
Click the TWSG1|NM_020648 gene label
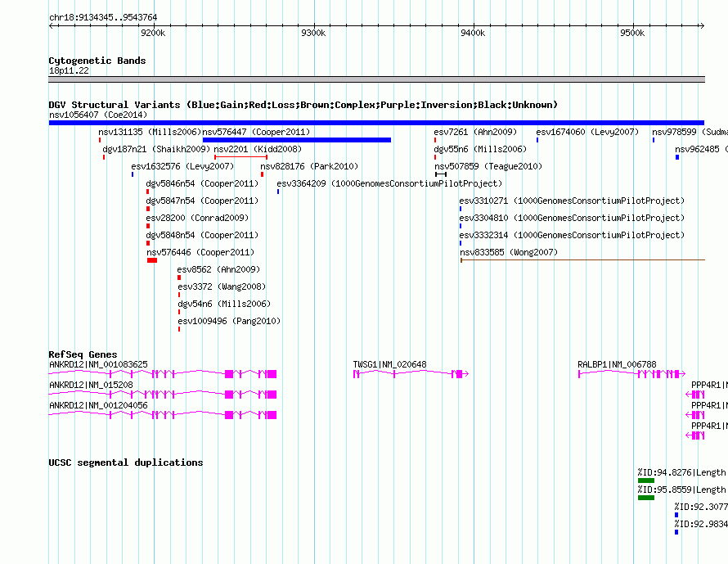pyautogui.click(x=390, y=365)
